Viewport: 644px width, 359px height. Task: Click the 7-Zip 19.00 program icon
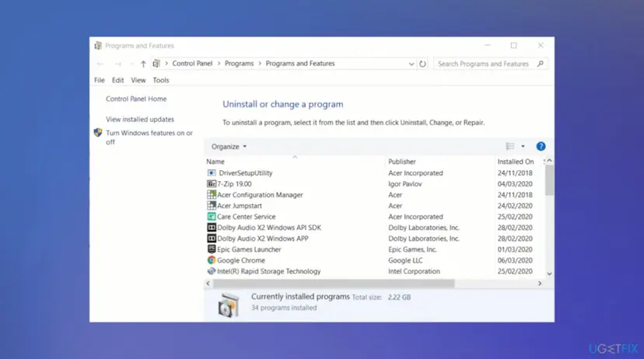(211, 184)
